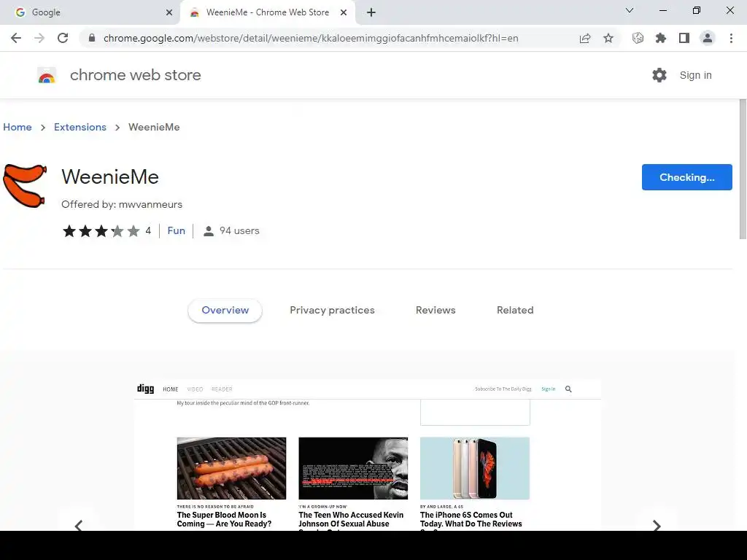Go back using browser back arrow
Screen dimensions: 747x560
coord(16,38)
